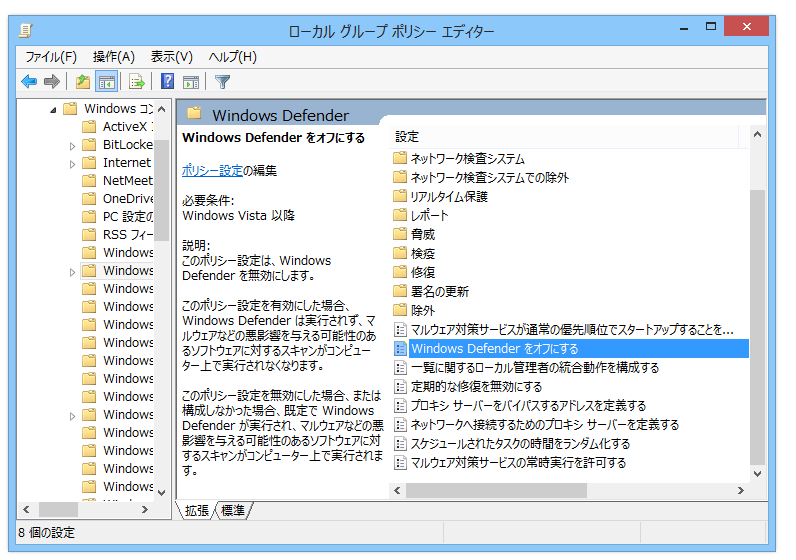Open the 除外 folder
This screenshot has height=560, width=796.
(x=414, y=310)
